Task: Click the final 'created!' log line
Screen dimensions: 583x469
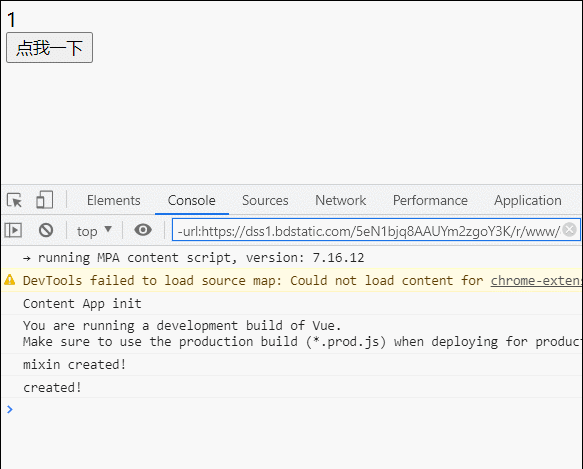Action: click(52, 388)
